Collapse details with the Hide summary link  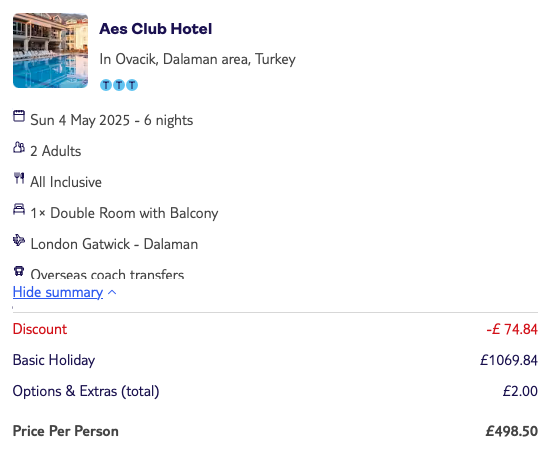[58, 292]
